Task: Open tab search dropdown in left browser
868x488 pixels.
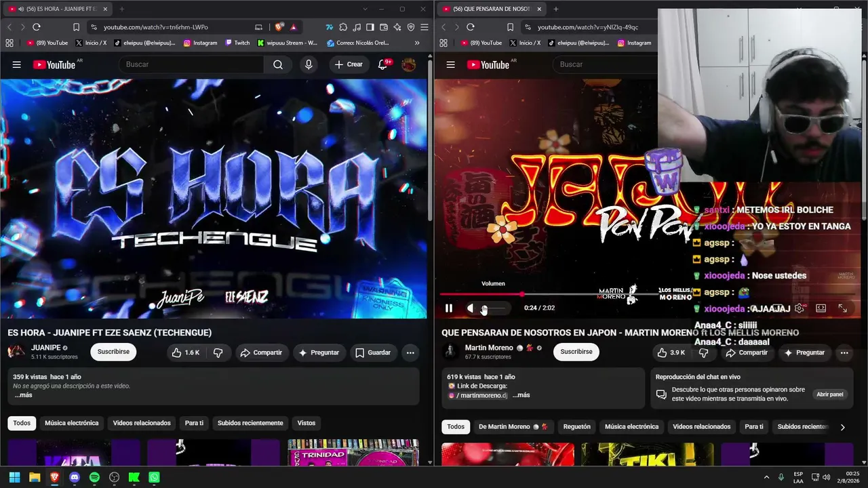Action: pos(365,9)
